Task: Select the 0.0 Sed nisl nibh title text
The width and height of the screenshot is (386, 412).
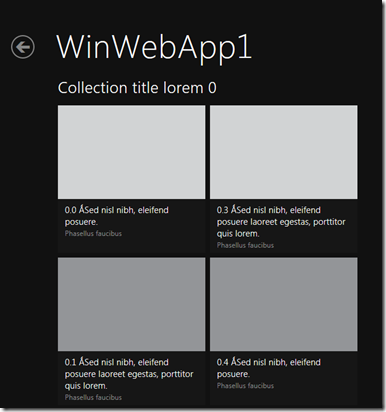Action: tap(117, 216)
